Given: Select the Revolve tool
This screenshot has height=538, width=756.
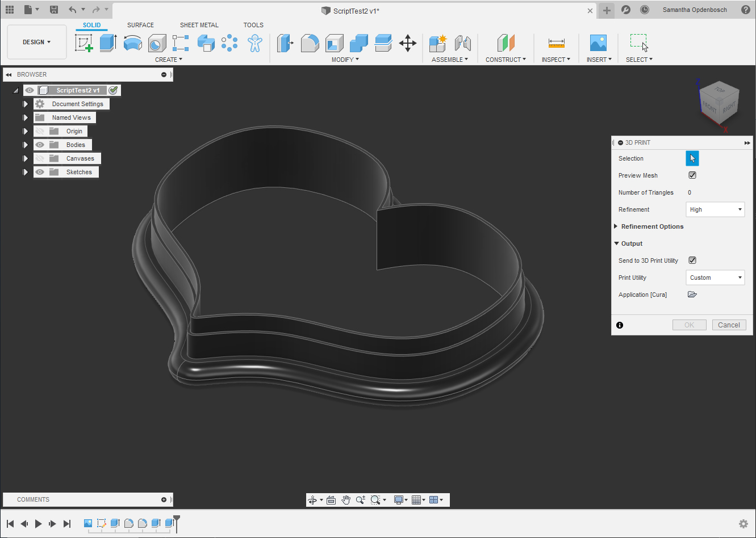Looking at the screenshot, I should 132,43.
